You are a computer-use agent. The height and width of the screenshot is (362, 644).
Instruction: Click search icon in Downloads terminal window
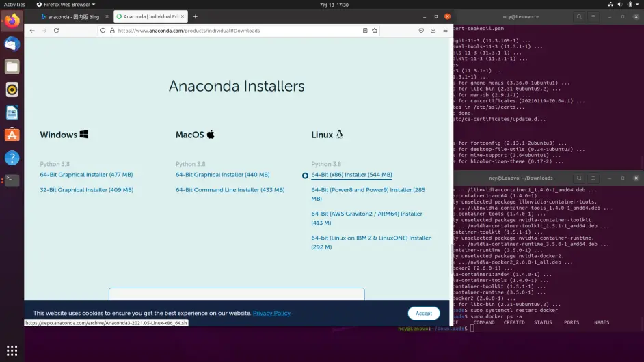pos(579,178)
